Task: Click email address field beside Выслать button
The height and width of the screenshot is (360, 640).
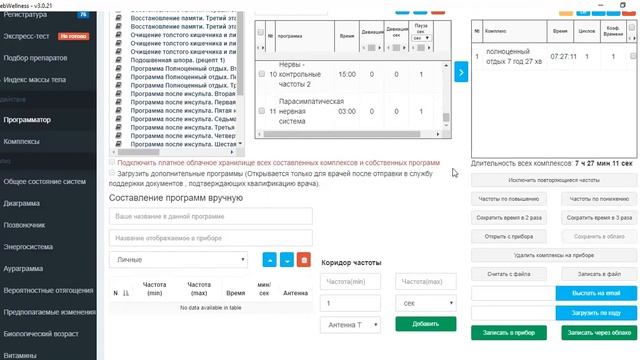Action: pyautogui.click(x=513, y=293)
